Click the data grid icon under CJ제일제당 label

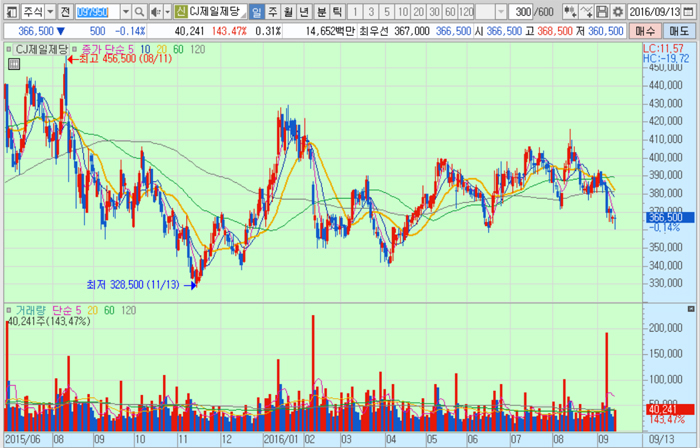tap(14, 64)
